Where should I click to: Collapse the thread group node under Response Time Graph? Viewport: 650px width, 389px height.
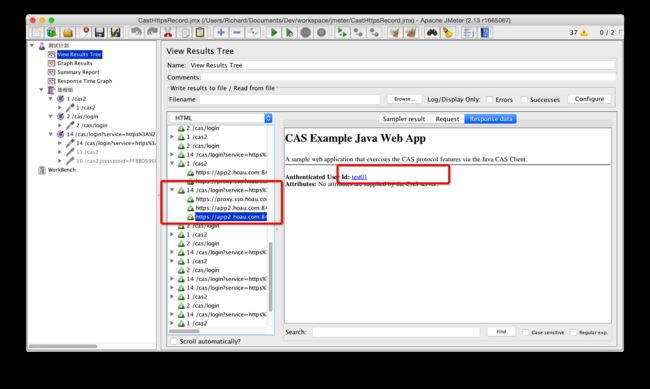tap(41, 90)
